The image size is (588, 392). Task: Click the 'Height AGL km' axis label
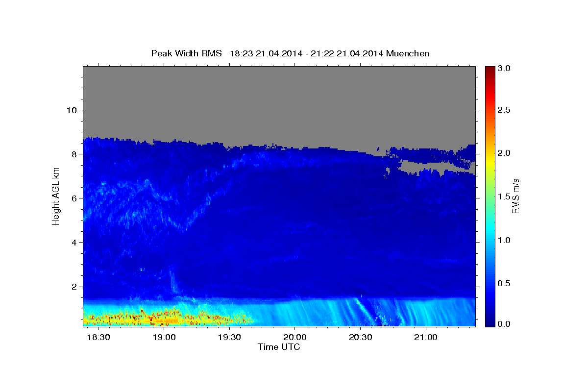pos(56,196)
